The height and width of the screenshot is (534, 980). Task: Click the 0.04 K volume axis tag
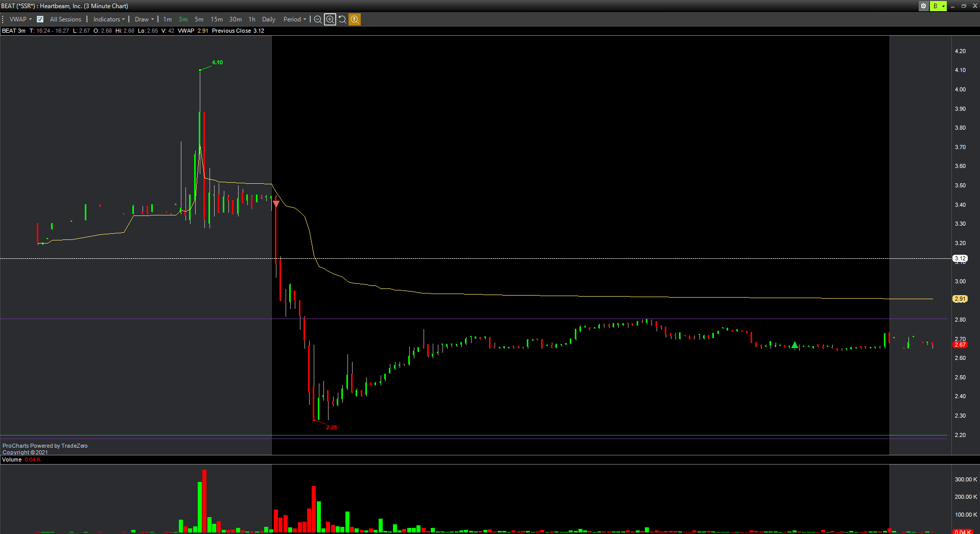963,531
